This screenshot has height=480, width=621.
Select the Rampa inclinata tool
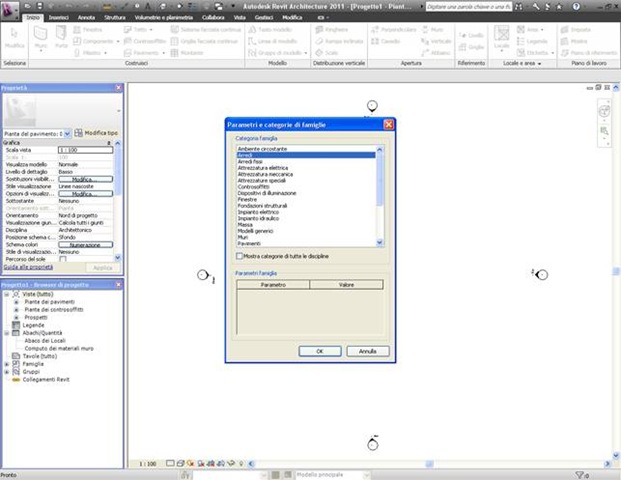pyautogui.click(x=339, y=41)
